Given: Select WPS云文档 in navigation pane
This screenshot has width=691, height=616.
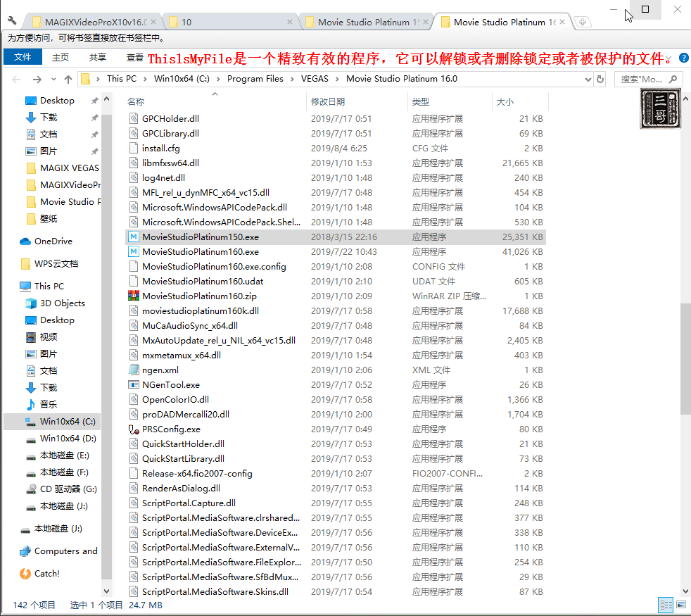Looking at the screenshot, I should 56,264.
